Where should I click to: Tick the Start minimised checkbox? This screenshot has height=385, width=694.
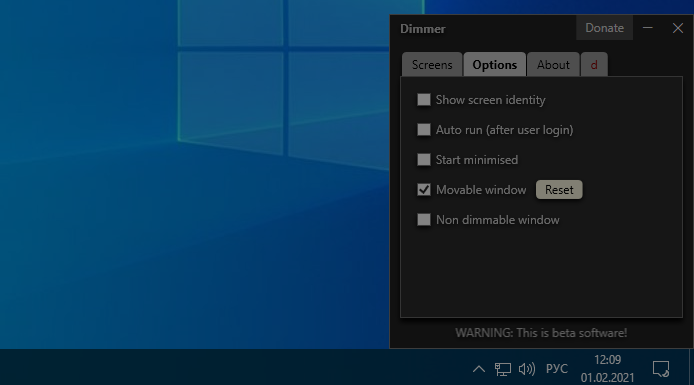tap(424, 160)
